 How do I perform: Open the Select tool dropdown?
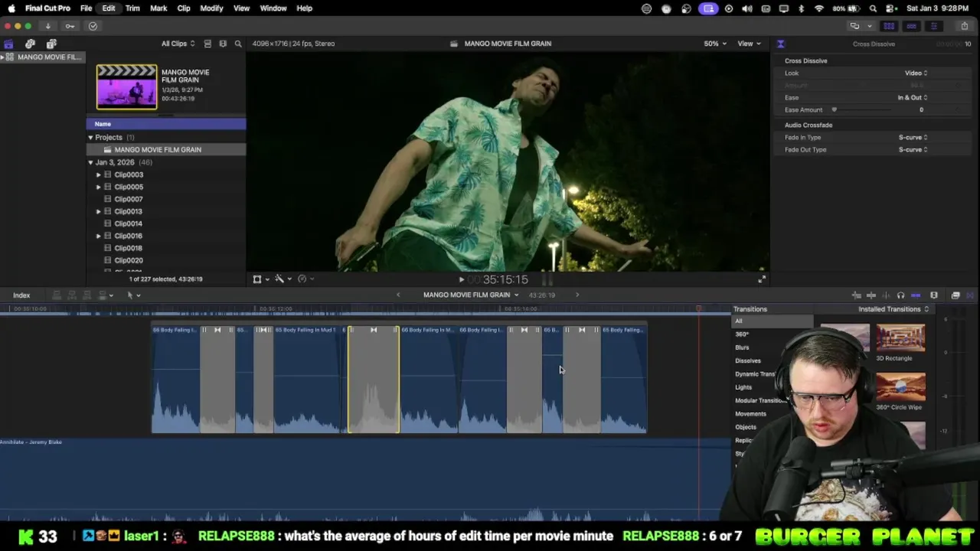point(133,295)
